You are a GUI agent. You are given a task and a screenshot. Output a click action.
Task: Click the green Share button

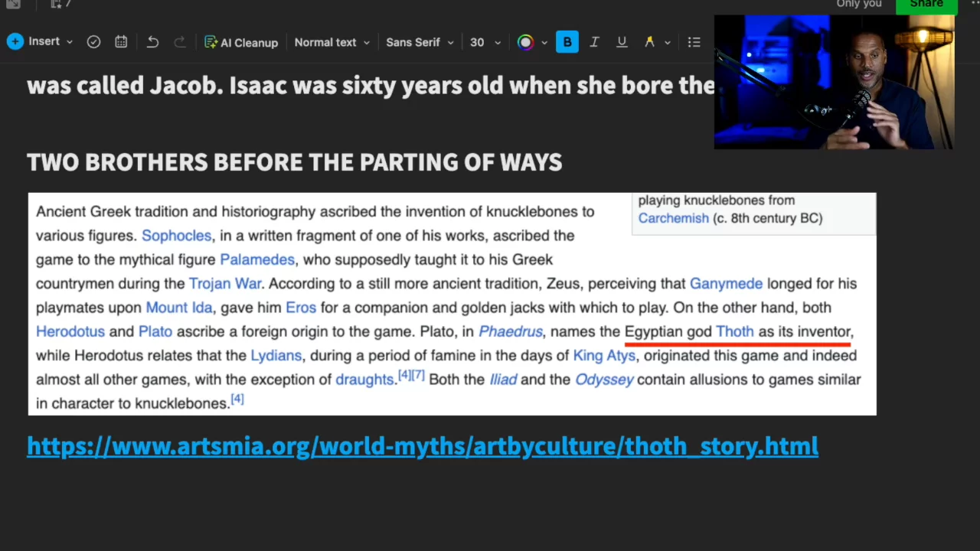pos(926,5)
